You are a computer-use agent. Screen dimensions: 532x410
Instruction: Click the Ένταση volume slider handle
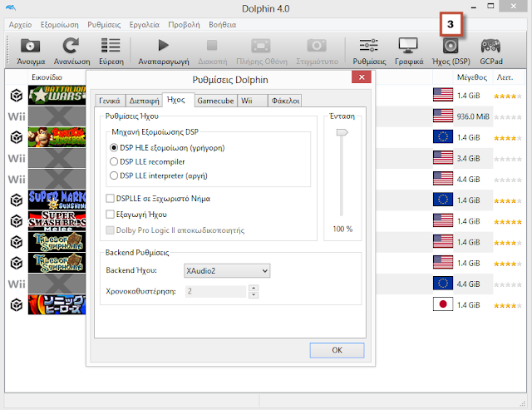[342, 132]
